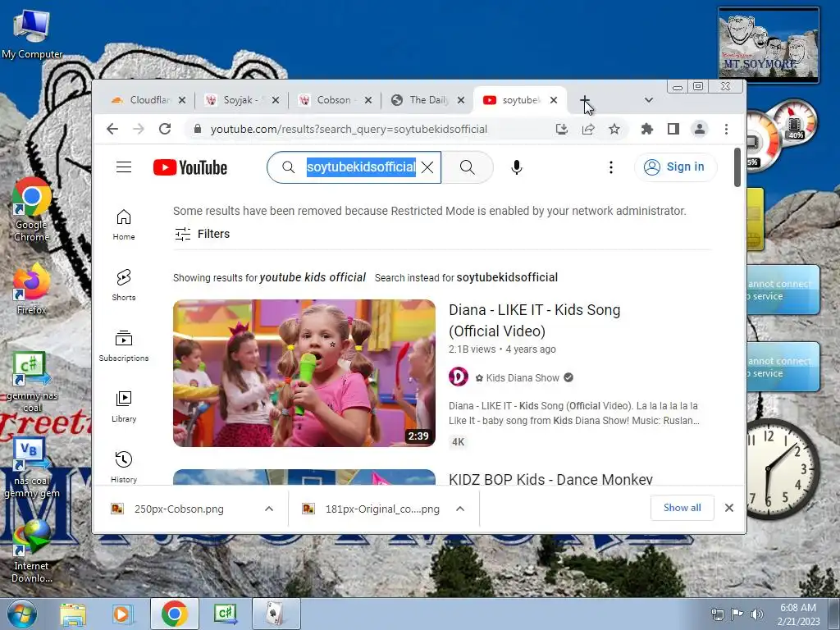Screen dimensions: 840x630
Task: Open the Internet Download Manager desktop icon
Action: (x=31, y=552)
